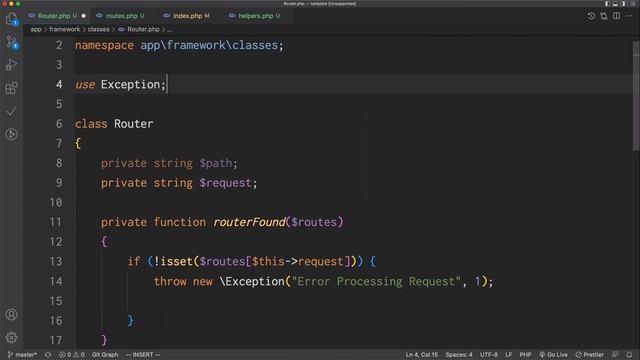
Task: Click the classes breadcrumb segment
Action: click(x=98, y=29)
